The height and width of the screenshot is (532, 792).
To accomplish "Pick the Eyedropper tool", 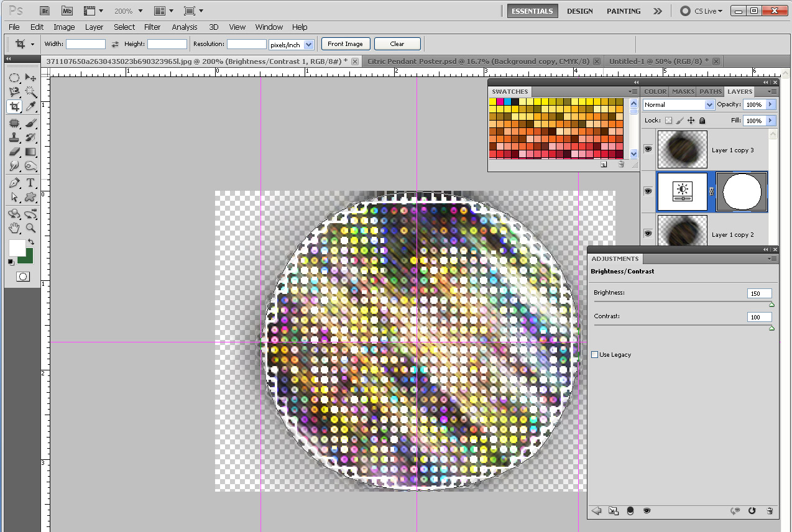I will pyautogui.click(x=30, y=106).
